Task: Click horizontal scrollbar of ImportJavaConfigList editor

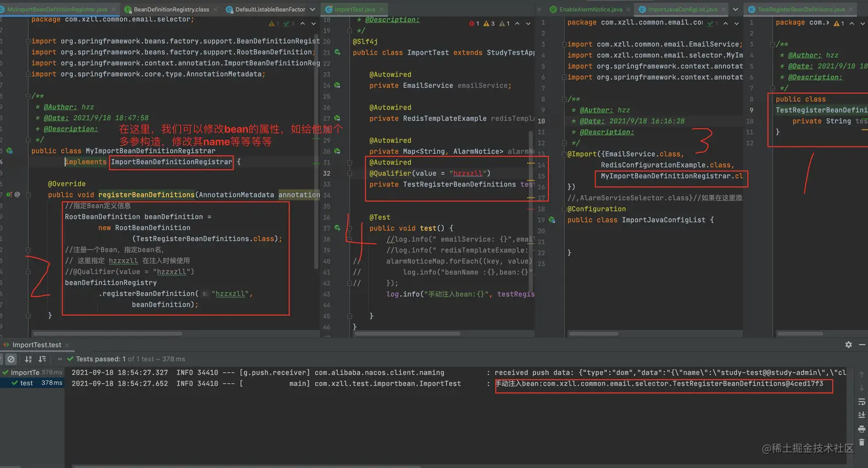Action: tap(594, 333)
